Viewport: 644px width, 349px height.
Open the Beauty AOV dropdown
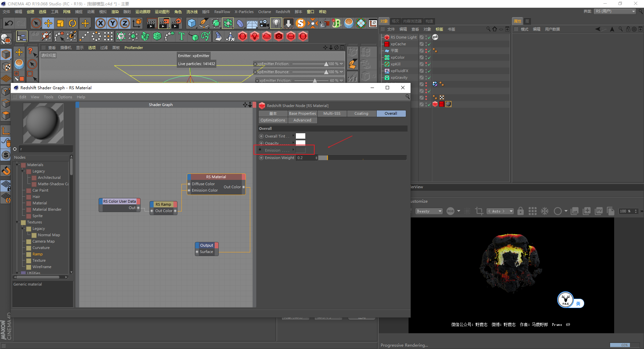click(429, 211)
